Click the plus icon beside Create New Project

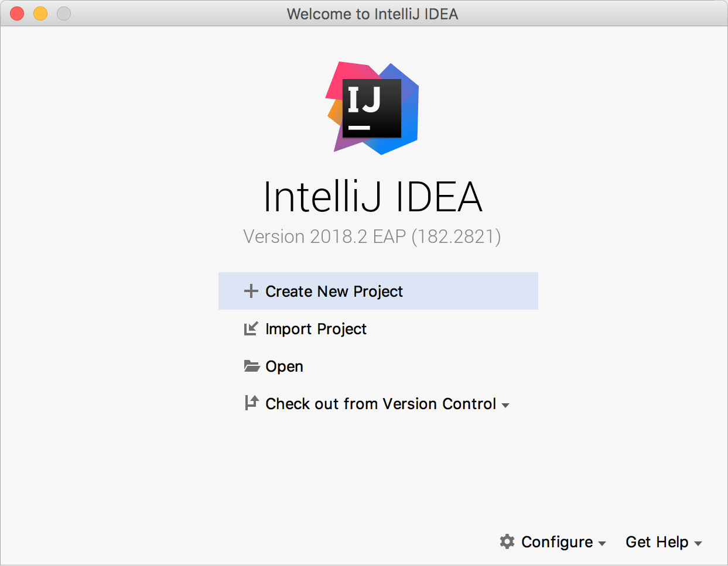point(251,291)
